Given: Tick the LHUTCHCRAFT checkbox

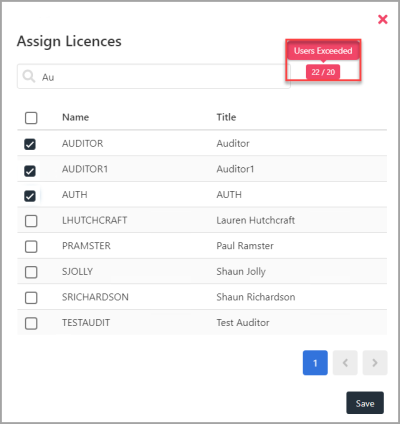Looking at the screenshot, I should 31,221.
